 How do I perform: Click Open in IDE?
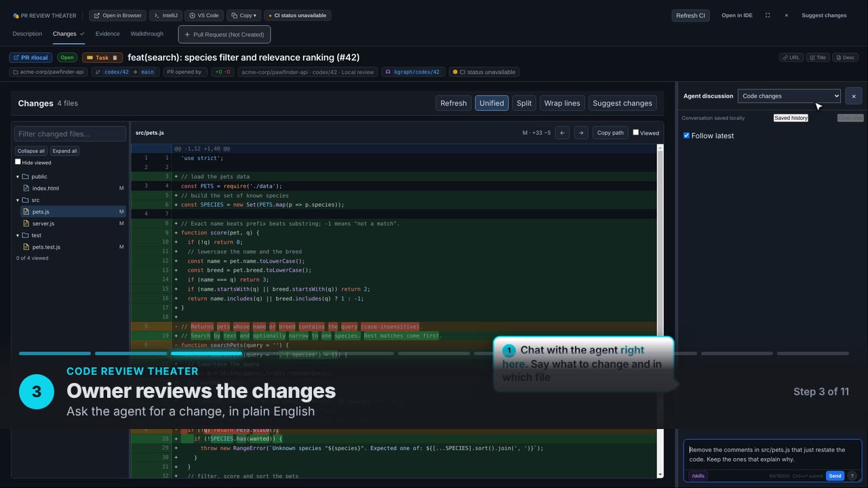736,15
